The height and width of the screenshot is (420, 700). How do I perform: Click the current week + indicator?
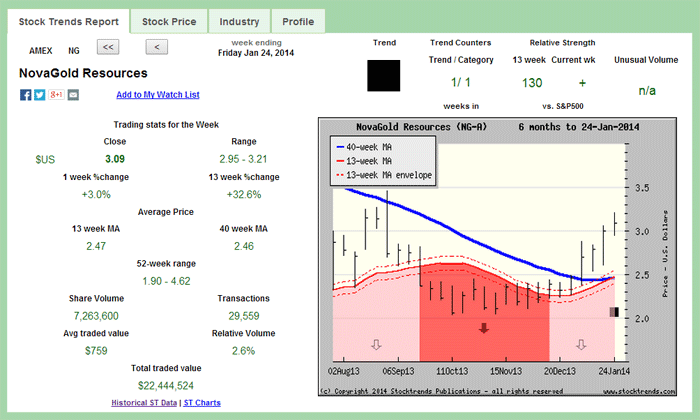point(582,83)
